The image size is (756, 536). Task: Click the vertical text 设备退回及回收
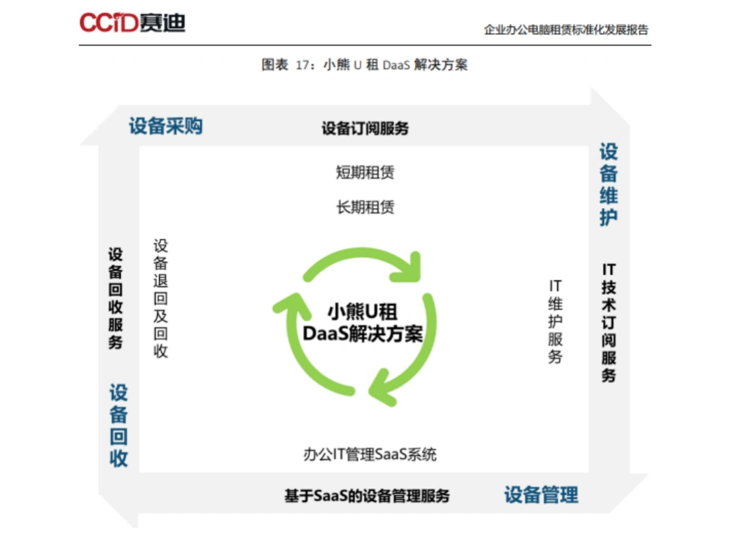(161, 299)
